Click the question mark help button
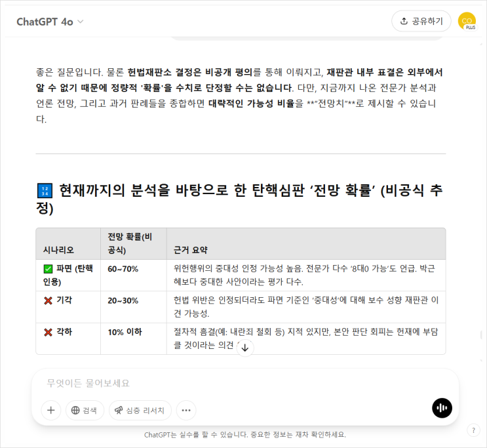The height and width of the screenshot is (448, 487). click(x=473, y=430)
